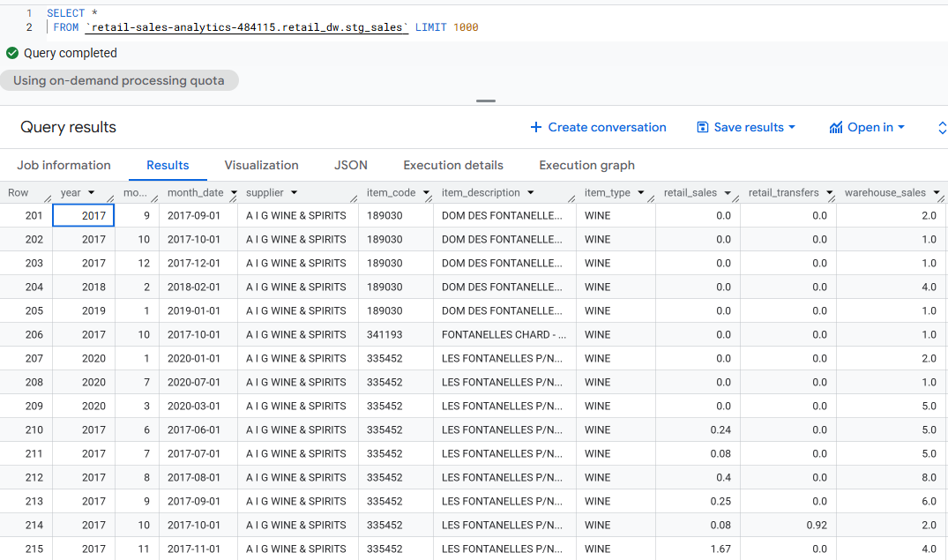Select the 2017 year cell in Row 201
This screenshot has width=948, height=560.
(83, 214)
